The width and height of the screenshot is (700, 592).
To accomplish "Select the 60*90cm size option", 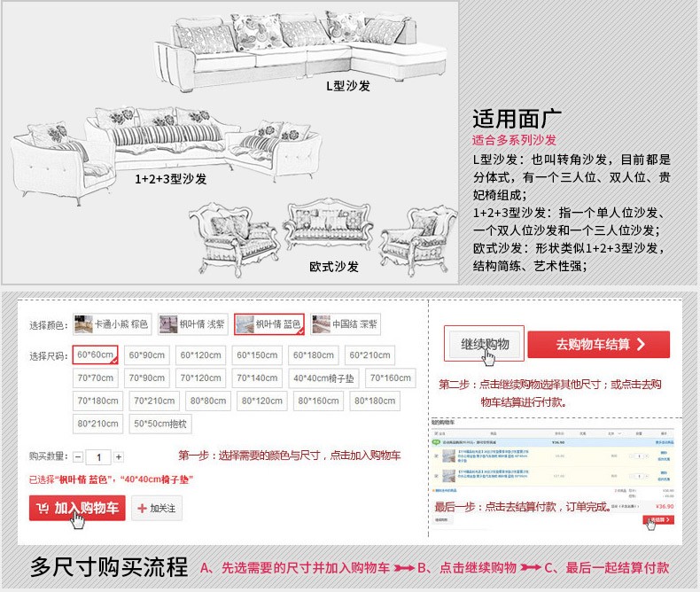I will (x=147, y=355).
